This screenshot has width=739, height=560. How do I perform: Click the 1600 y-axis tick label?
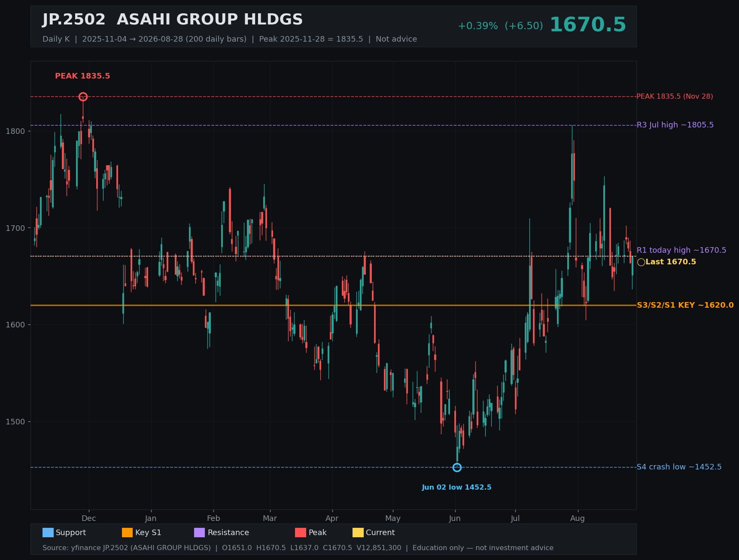click(x=15, y=325)
